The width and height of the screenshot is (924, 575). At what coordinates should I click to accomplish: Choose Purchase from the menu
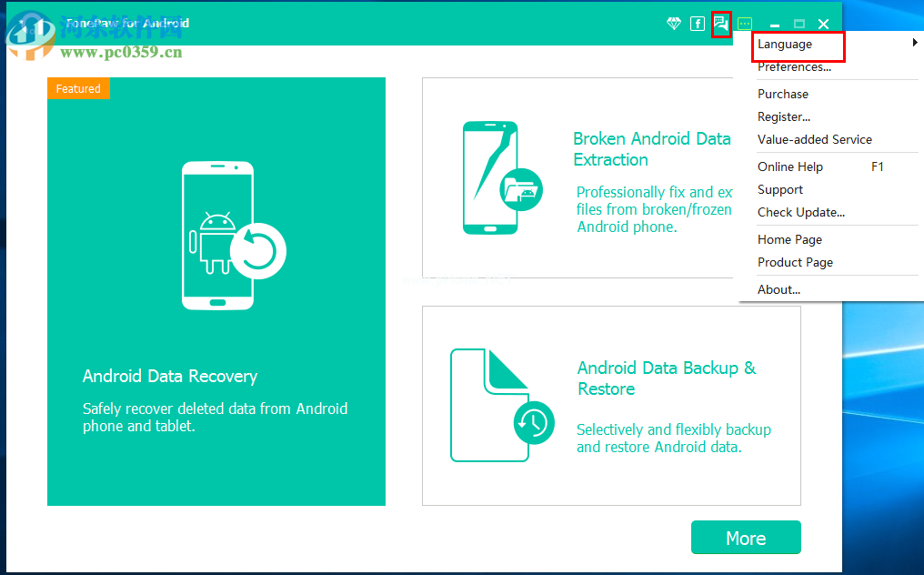(783, 94)
